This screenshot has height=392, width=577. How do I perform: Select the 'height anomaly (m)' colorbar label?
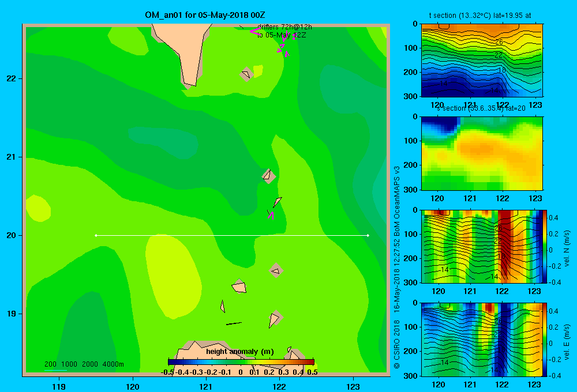[240, 352]
